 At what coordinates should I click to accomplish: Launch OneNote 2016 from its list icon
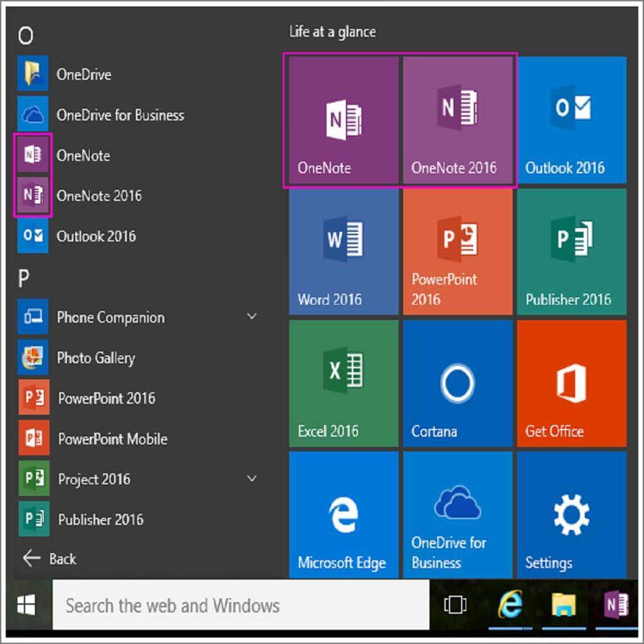(x=33, y=194)
